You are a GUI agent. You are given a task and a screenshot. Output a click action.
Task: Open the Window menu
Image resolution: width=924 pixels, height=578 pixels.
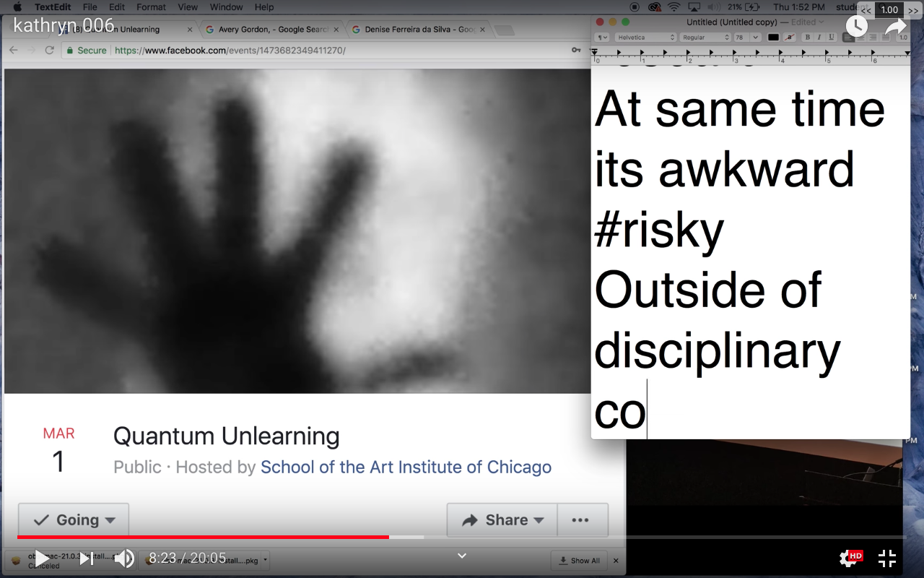[226, 7]
